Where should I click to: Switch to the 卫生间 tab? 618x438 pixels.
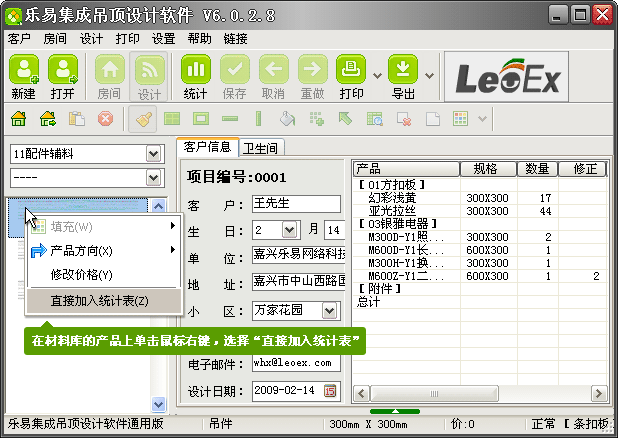(261, 148)
